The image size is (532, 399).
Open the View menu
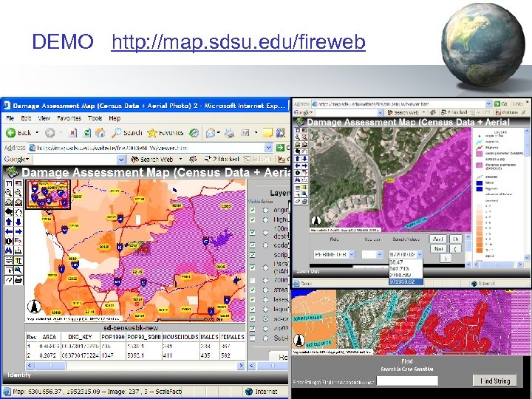[x=44, y=118]
